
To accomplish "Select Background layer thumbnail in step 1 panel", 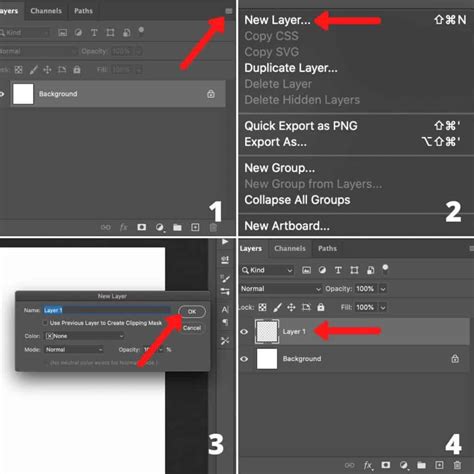I will tap(23, 94).
